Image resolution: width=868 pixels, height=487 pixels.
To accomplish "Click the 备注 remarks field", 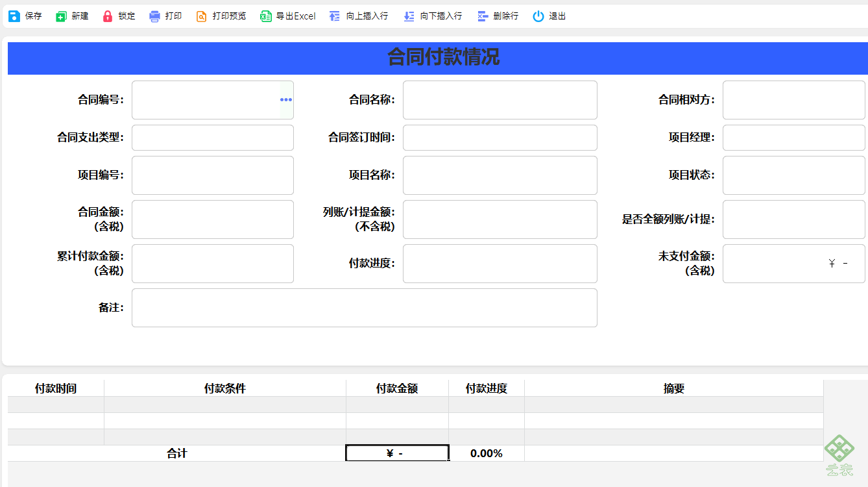I will [x=365, y=308].
